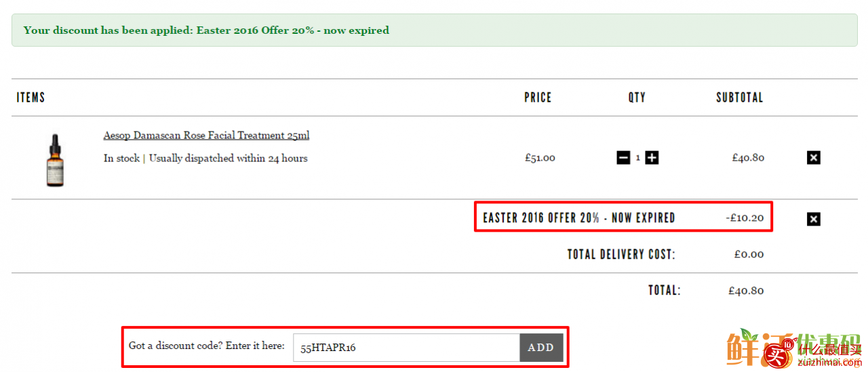This screenshot has height=372, width=868.
Task: Click the green discount applied banner
Action: [x=435, y=30]
